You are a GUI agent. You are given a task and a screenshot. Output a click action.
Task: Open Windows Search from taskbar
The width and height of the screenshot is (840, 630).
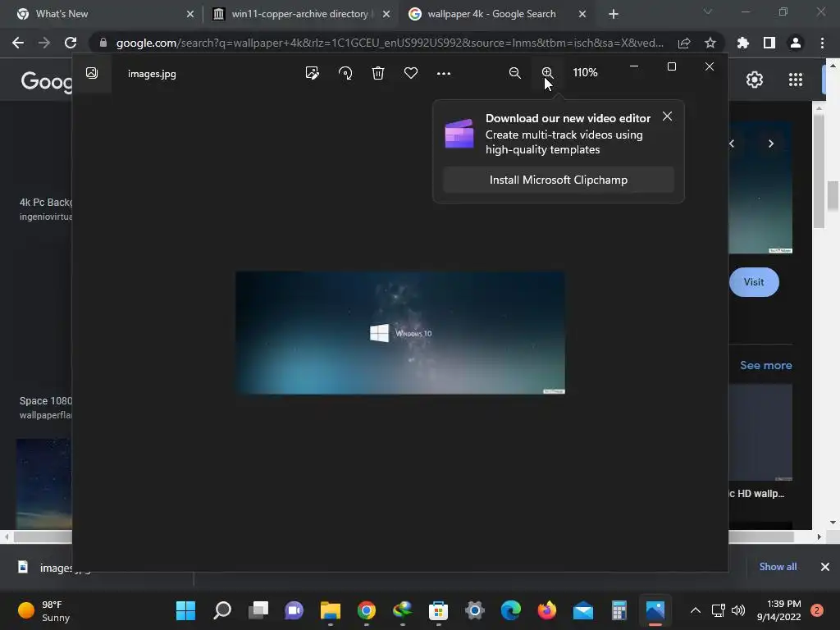pyautogui.click(x=222, y=610)
